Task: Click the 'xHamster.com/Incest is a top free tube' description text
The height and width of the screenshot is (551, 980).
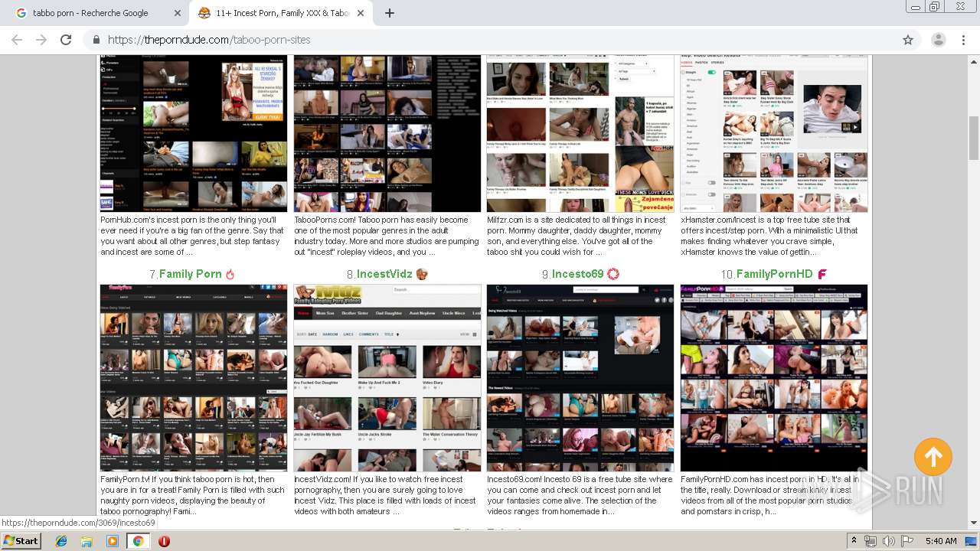Action: tap(771, 236)
